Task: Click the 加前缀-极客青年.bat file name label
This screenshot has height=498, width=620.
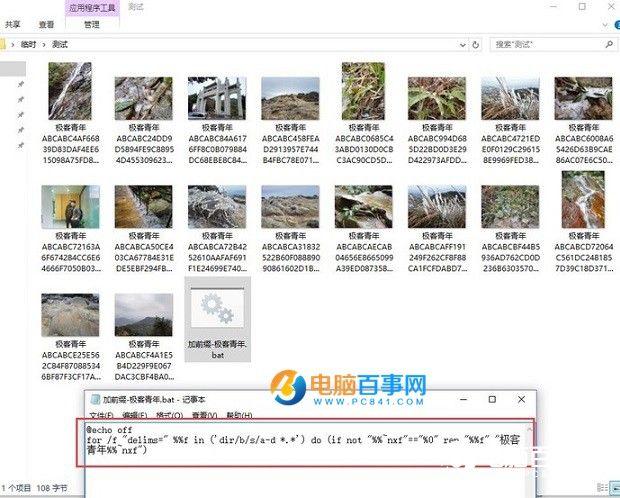Action: tap(217, 350)
